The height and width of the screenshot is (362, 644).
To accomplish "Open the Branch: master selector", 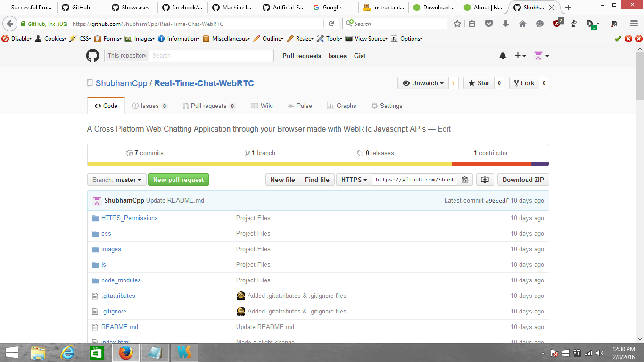I will coord(116,180).
